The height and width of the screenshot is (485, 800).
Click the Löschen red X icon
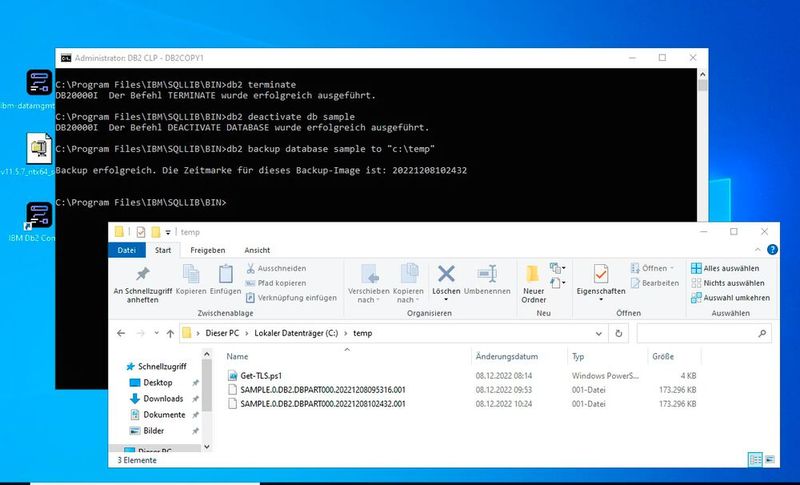coord(446,274)
